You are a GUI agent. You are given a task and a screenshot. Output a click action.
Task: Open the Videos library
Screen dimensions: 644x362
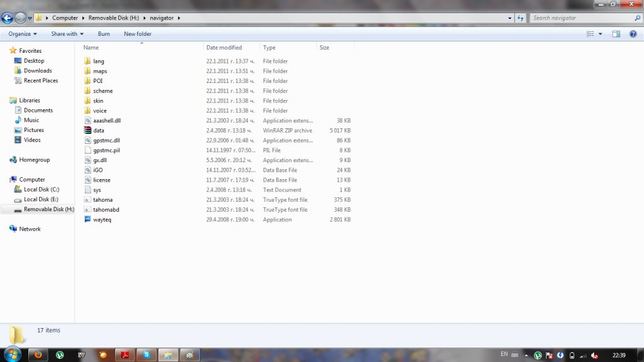32,140
